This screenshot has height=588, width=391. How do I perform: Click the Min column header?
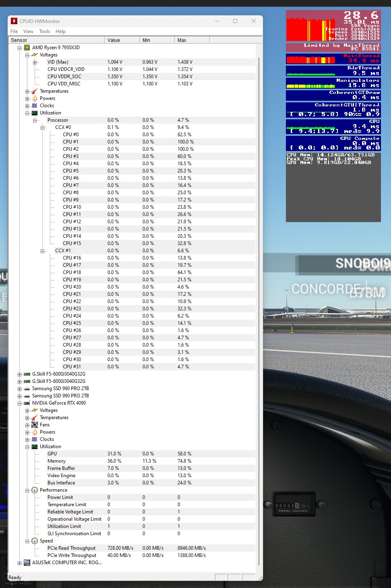tap(157, 40)
